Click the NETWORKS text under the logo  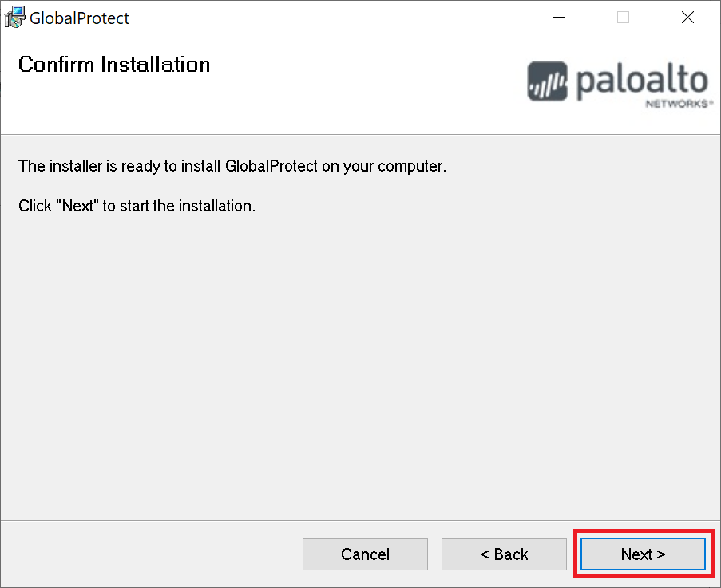pyautogui.click(x=679, y=101)
